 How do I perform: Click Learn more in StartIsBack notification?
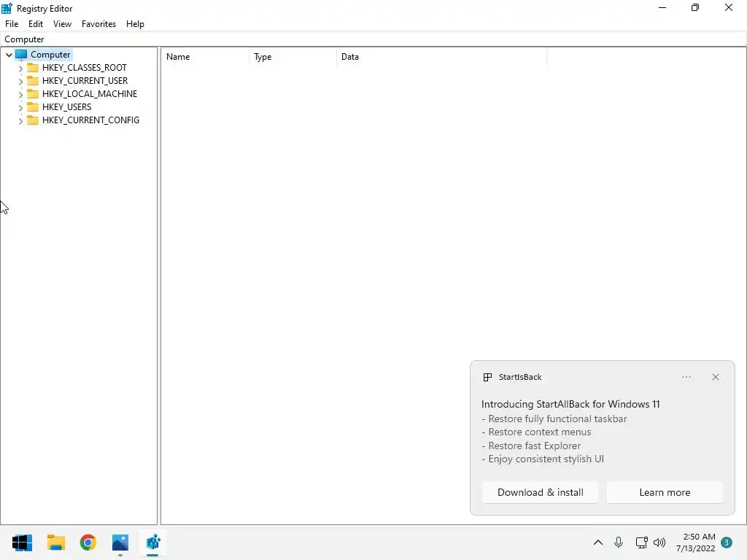[x=665, y=492]
